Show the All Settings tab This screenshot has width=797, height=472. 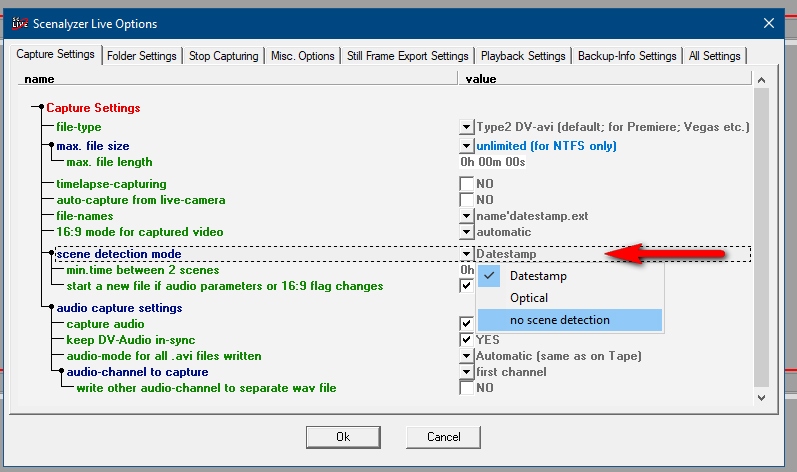(x=714, y=55)
